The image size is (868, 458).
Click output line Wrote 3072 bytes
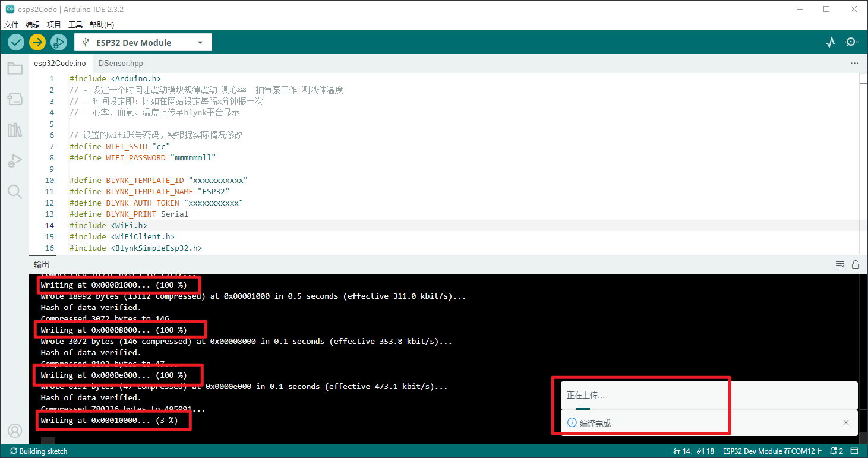[x=247, y=341]
